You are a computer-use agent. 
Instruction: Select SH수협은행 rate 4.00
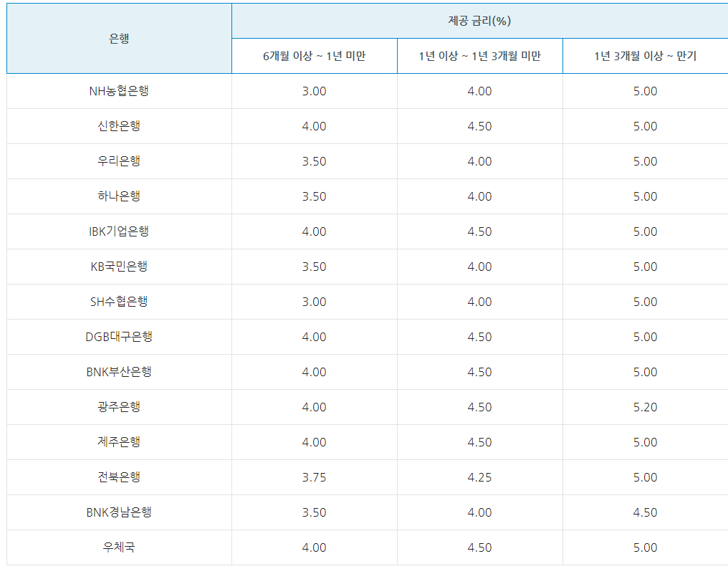point(479,302)
